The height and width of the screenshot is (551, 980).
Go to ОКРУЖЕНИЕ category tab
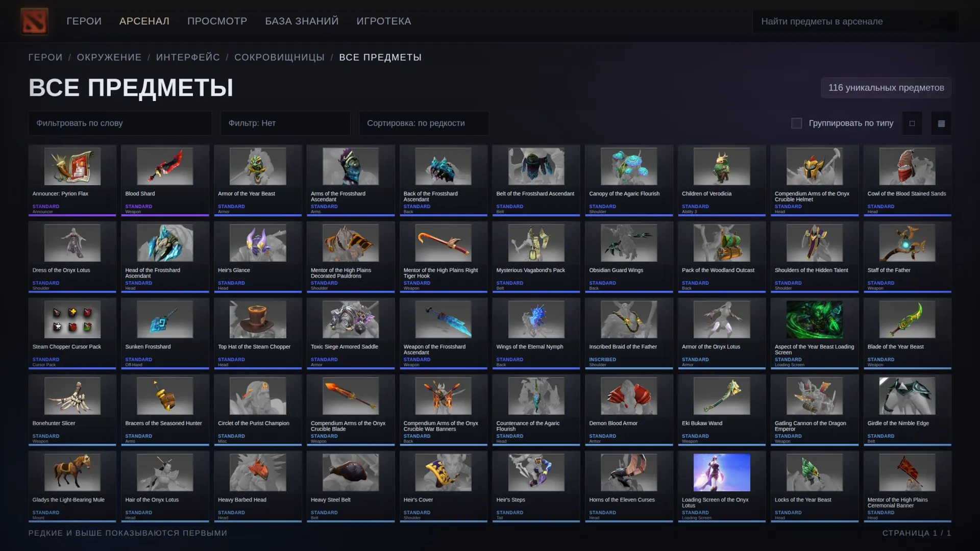point(109,57)
